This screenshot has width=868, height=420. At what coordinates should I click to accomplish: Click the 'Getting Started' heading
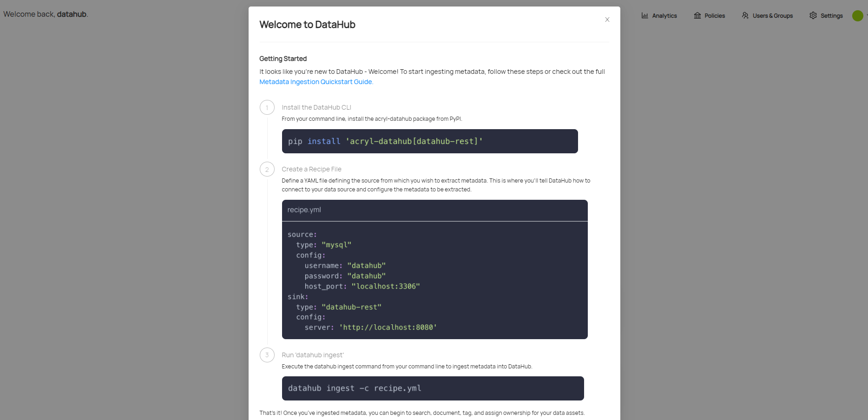283,59
